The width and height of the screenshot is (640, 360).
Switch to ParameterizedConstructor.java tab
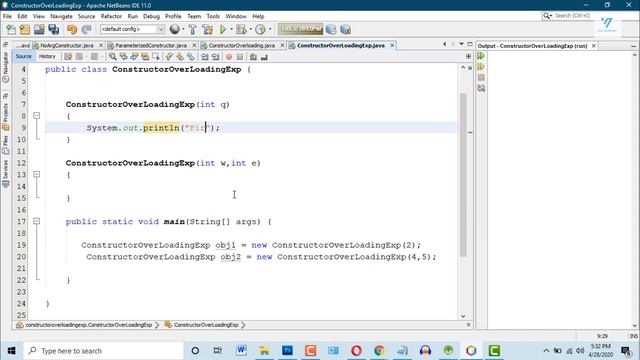click(x=151, y=45)
